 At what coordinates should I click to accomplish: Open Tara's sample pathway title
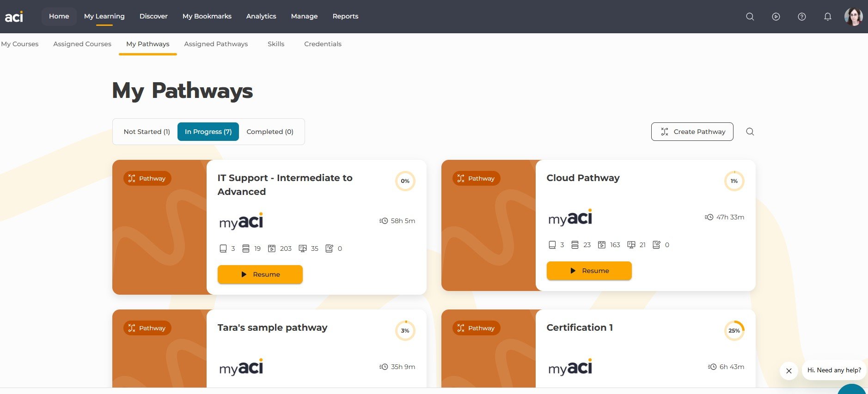tap(273, 327)
